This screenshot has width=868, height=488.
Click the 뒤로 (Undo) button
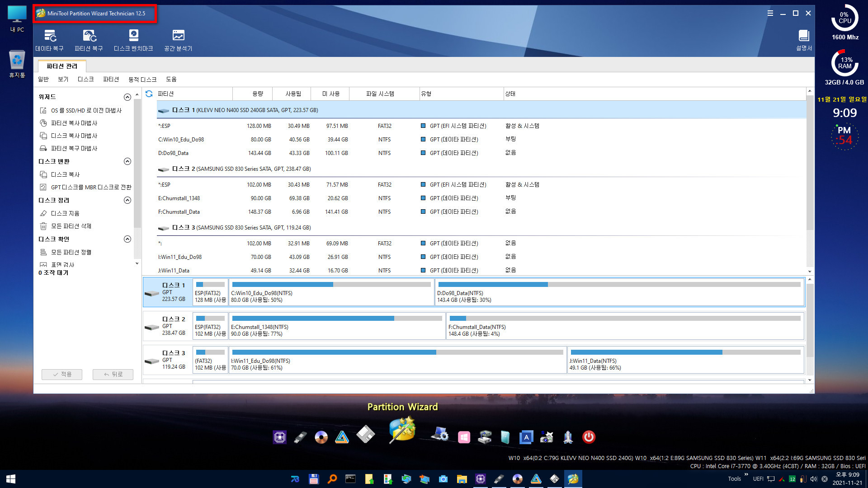tap(113, 374)
